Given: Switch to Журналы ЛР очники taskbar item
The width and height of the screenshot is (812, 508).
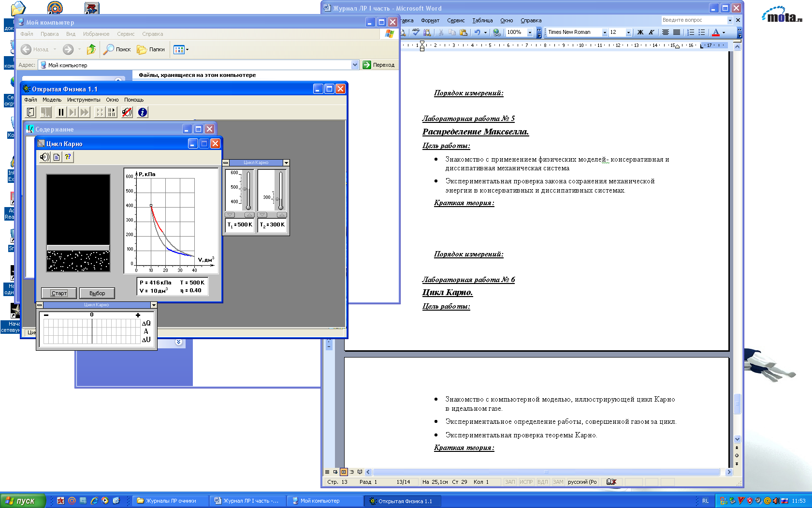Looking at the screenshot, I should [171, 501].
